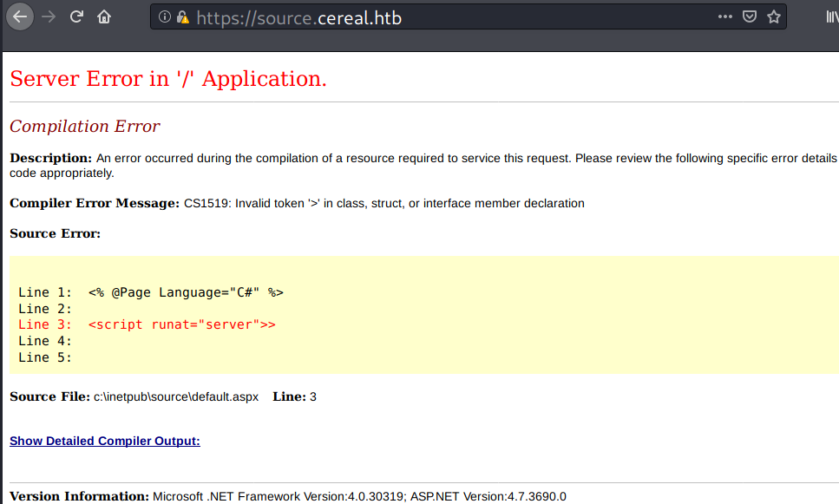Screen dimensions: 839x504
Task: Click the Version Information text line
Action: (x=287, y=496)
